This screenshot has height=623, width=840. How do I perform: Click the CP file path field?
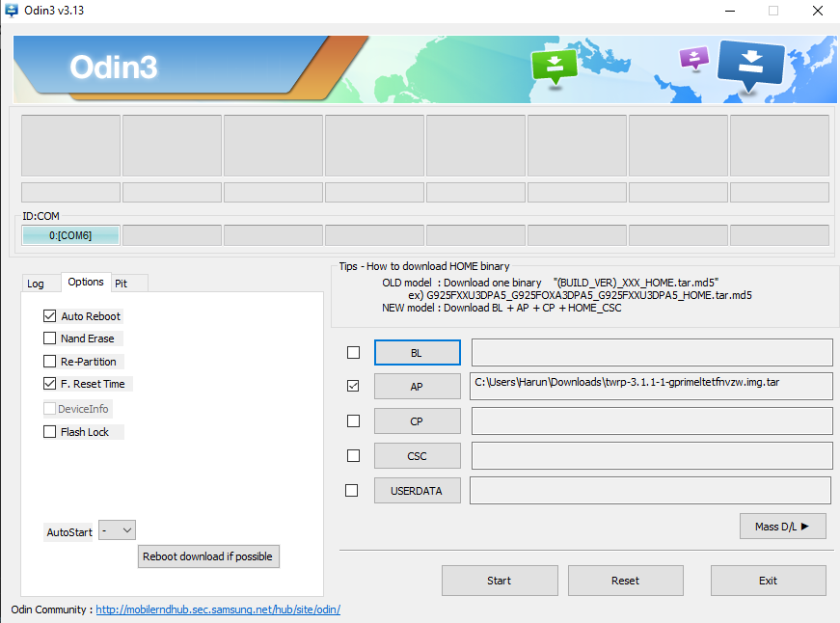click(x=652, y=421)
